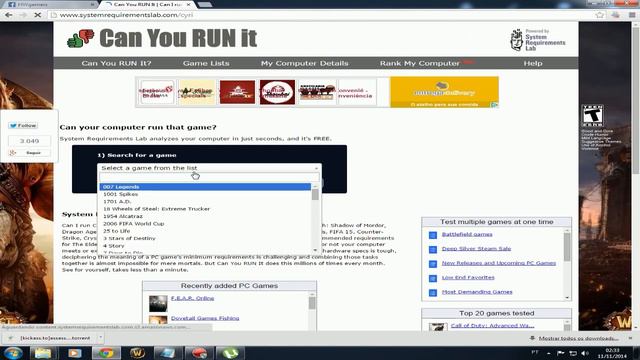This screenshot has width=640, height=360.
Task: Select 1701 A.D. in list
Action: (x=205, y=202)
